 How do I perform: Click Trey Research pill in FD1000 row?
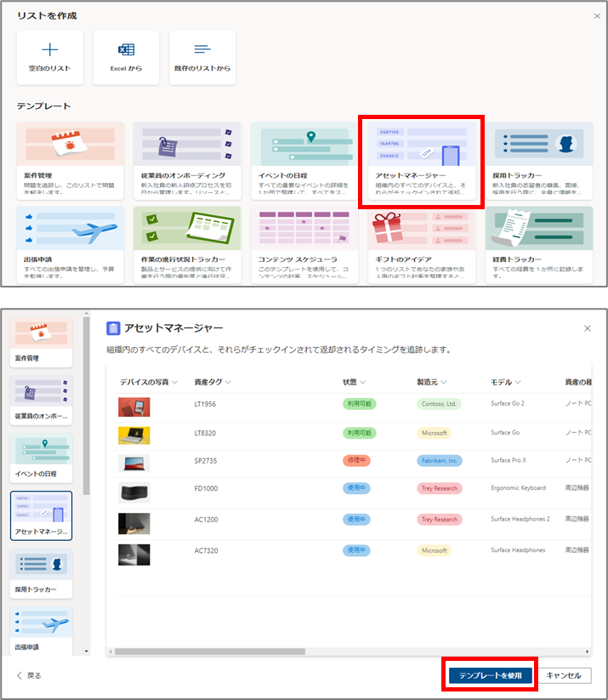pos(440,488)
